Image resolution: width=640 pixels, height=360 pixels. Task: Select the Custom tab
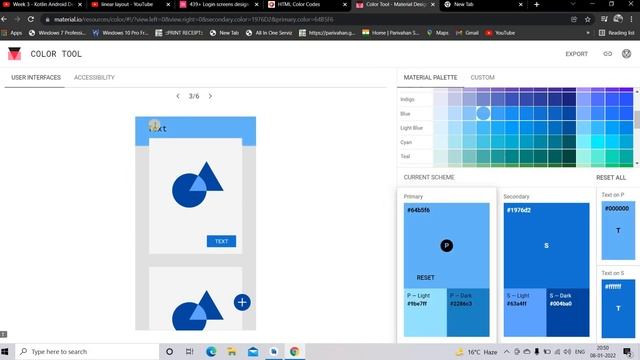point(482,78)
